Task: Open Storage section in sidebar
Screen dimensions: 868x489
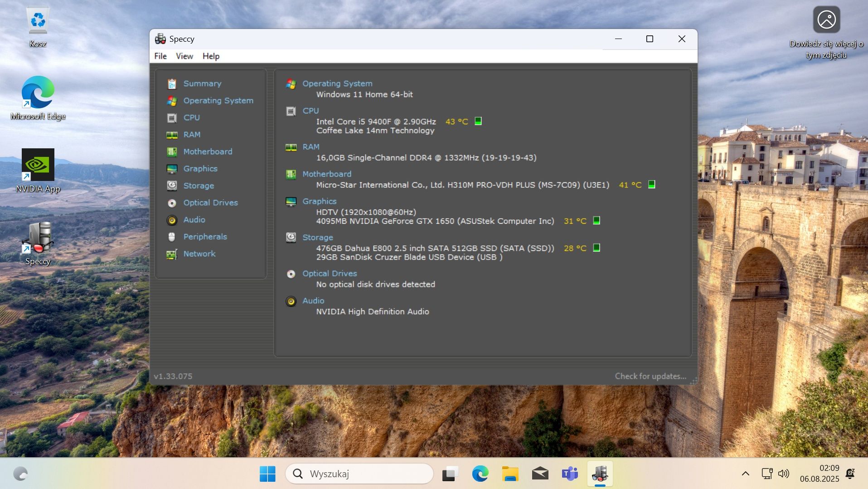Action: 199,186
